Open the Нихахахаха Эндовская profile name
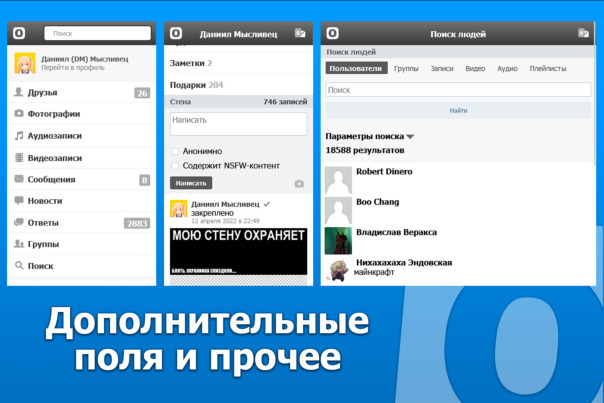Viewport: 604px width, 403px height. pyautogui.click(x=404, y=263)
